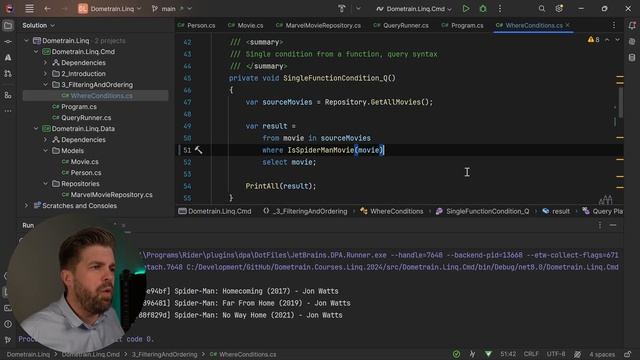The width and height of the screenshot is (640, 360).
Task: Minimize the Run tool window
Action: tap(613, 225)
